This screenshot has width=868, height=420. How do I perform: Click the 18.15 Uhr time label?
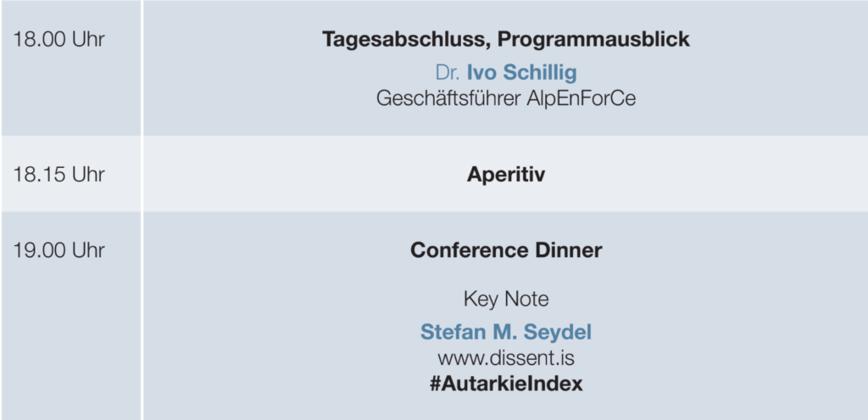59,175
